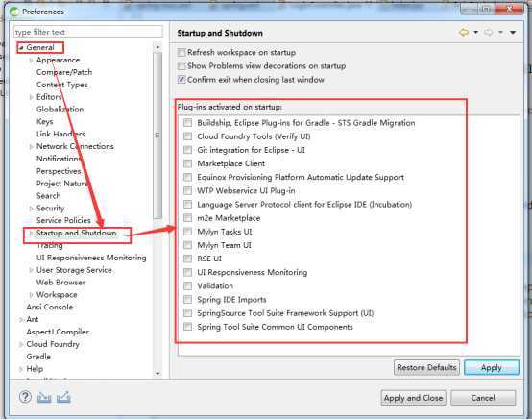
Task: Open AspectJ Compiler preferences
Action: point(58,332)
